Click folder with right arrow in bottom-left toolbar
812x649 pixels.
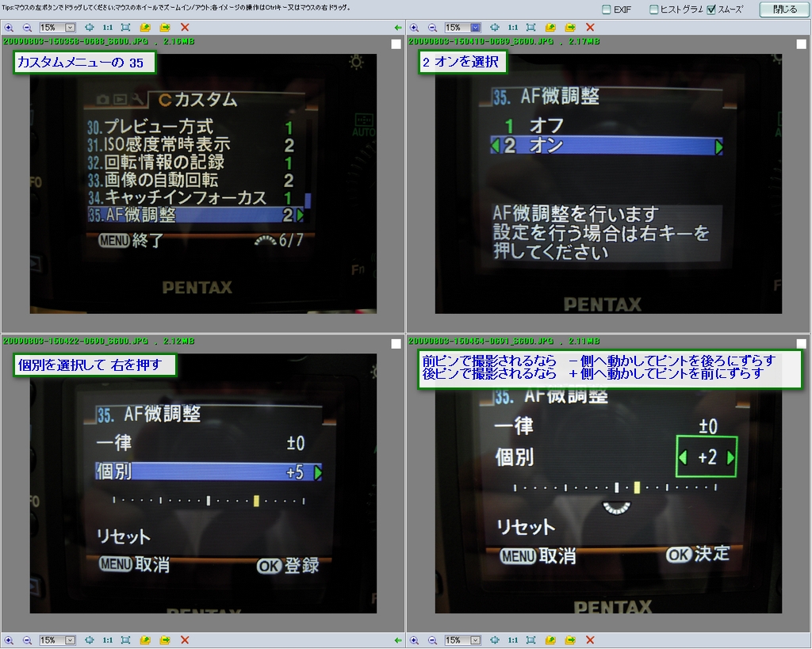pos(165,640)
